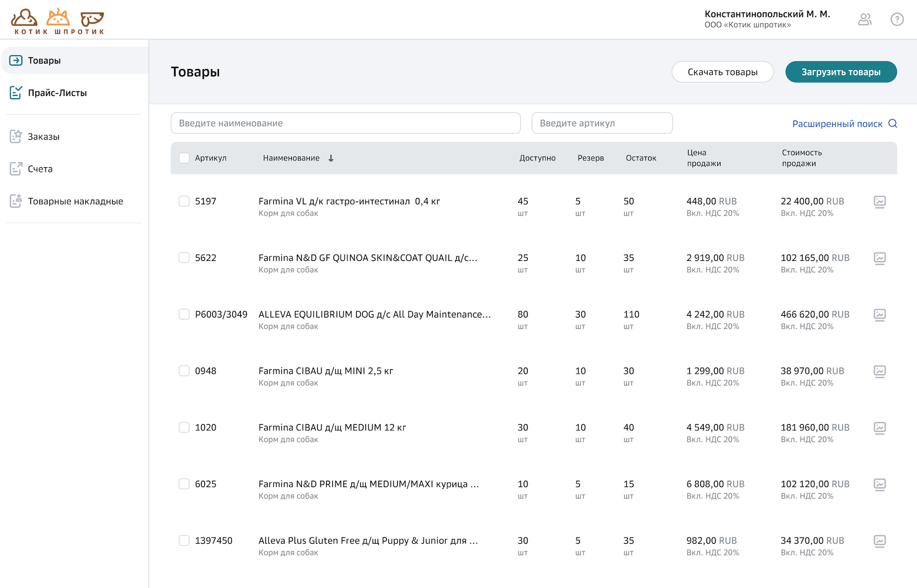Click the Котик Шпротик logo

point(58,22)
